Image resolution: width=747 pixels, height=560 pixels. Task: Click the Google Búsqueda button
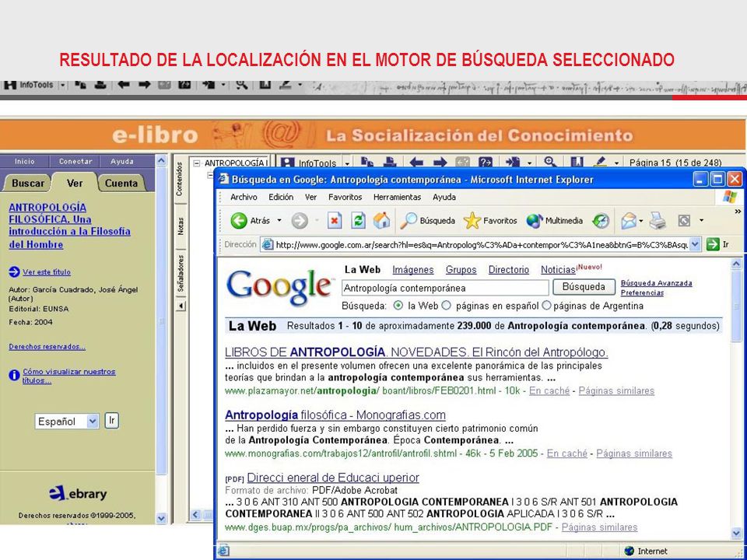point(584,287)
